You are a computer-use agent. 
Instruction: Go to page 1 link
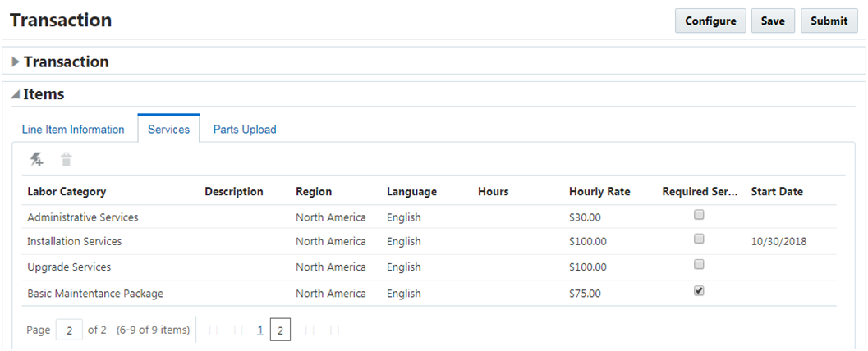click(x=260, y=330)
